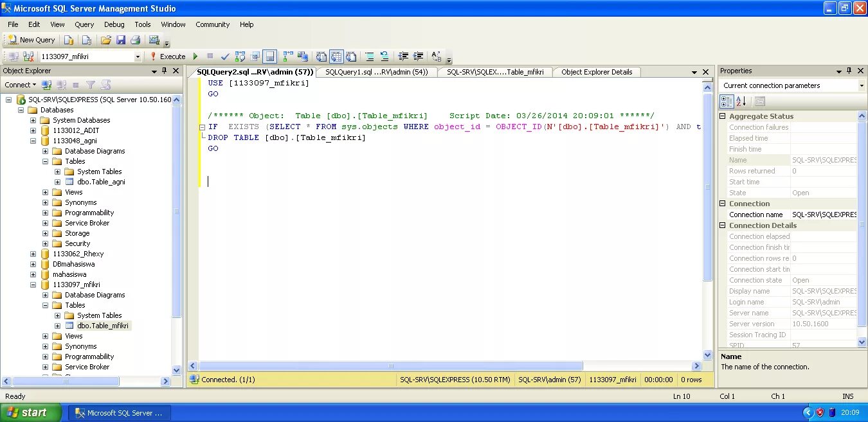The height and width of the screenshot is (422, 868).
Task: Toggle auto-hide pin on Properties panel
Action: [x=849, y=71]
